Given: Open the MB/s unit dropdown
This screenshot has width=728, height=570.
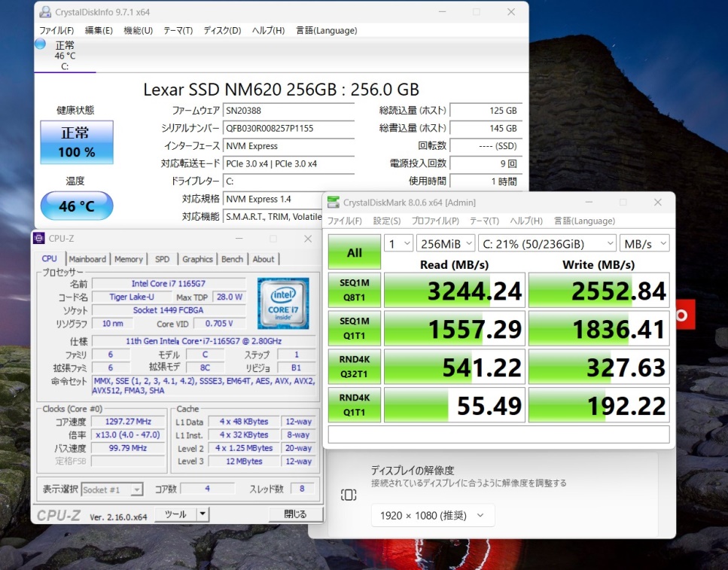Looking at the screenshot, I should click(x=644, y=243).
